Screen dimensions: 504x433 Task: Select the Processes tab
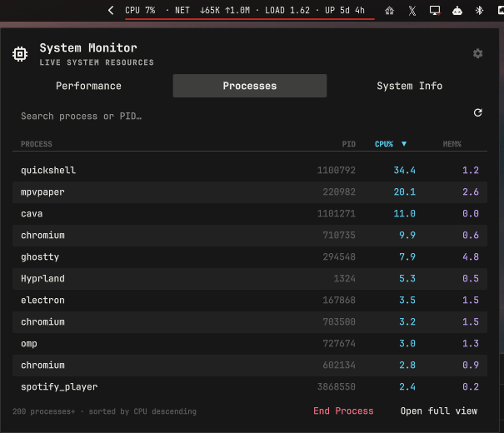(x=250, y=86)
